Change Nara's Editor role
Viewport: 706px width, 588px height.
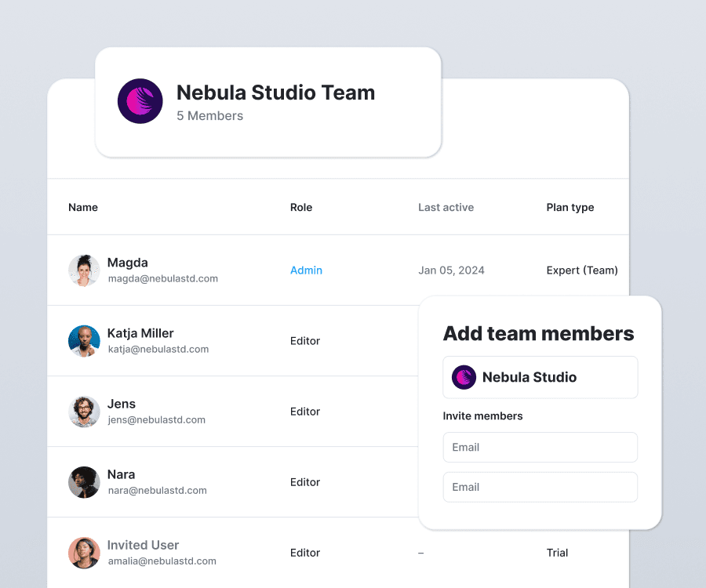(x=305, y=482)
